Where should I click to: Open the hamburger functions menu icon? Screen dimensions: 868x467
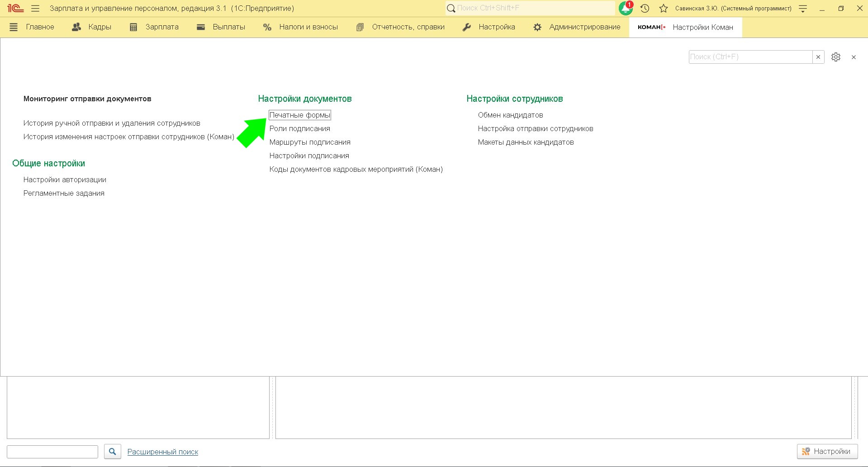click(x=35, y=9)
